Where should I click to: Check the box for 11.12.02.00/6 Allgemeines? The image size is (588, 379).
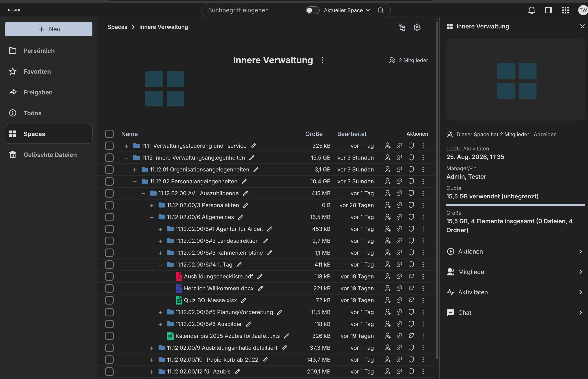click(109, 217)
